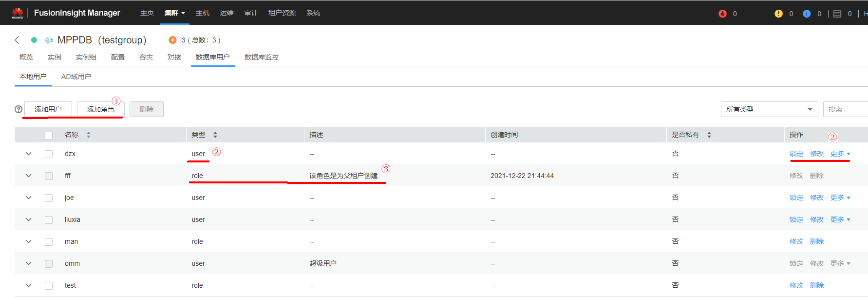Open 主机 in top menu

point(203,13)
